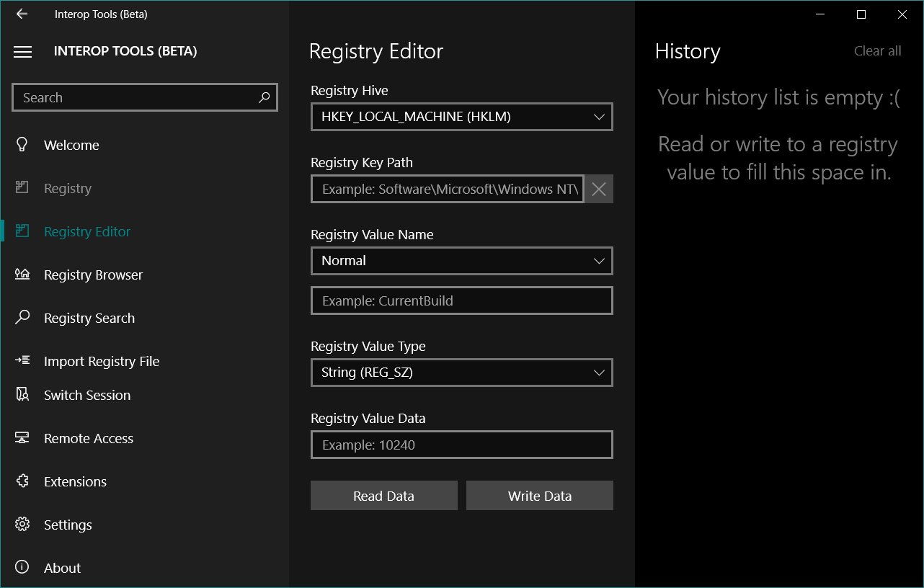
Task: Click the Registry Editor sidebar icon
Action: (x=22, y=231)
